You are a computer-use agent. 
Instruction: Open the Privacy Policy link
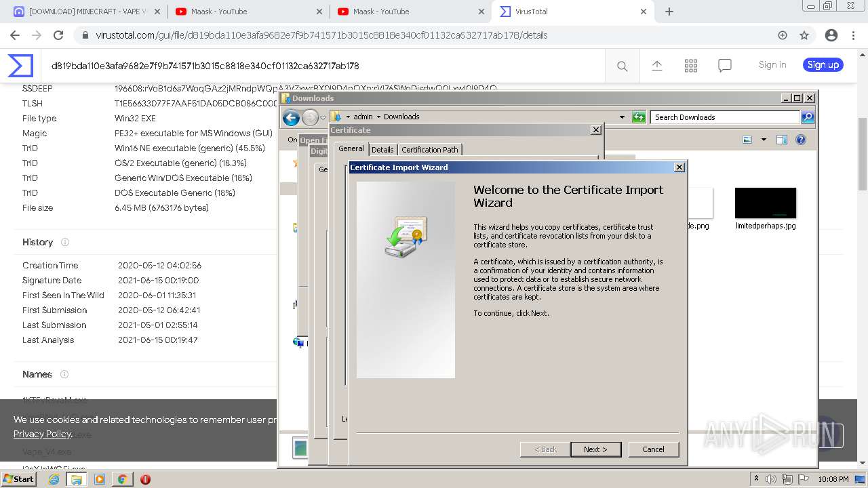(x=42, y=434)
